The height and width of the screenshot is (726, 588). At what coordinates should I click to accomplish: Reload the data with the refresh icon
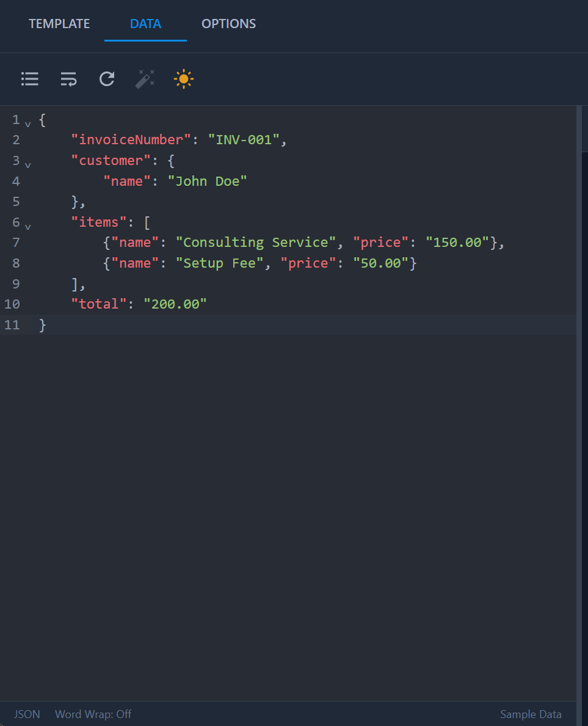[106, 79]
